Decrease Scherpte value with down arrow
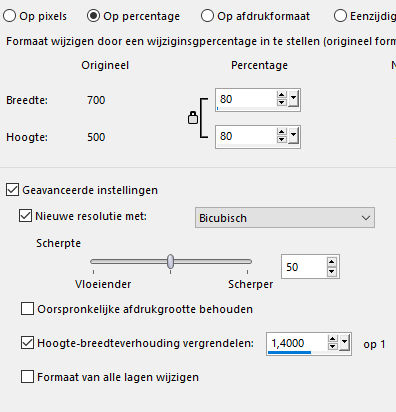 (x=331, y=271)
